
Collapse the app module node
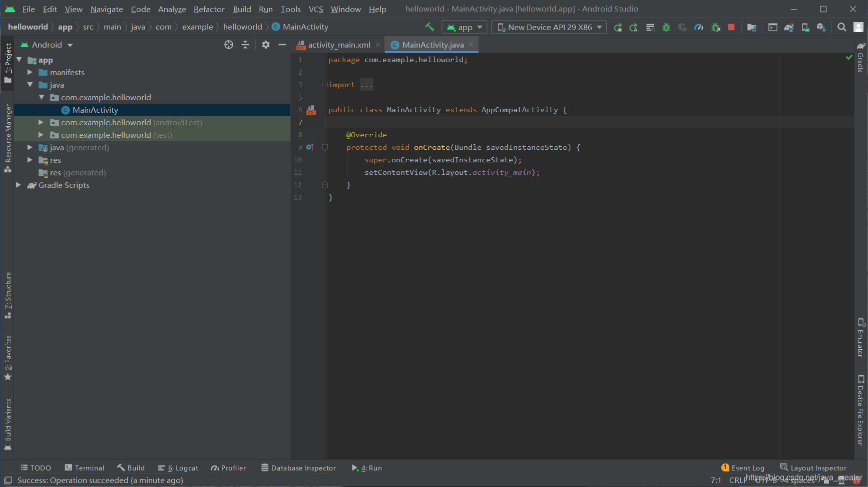coord(19,60)
